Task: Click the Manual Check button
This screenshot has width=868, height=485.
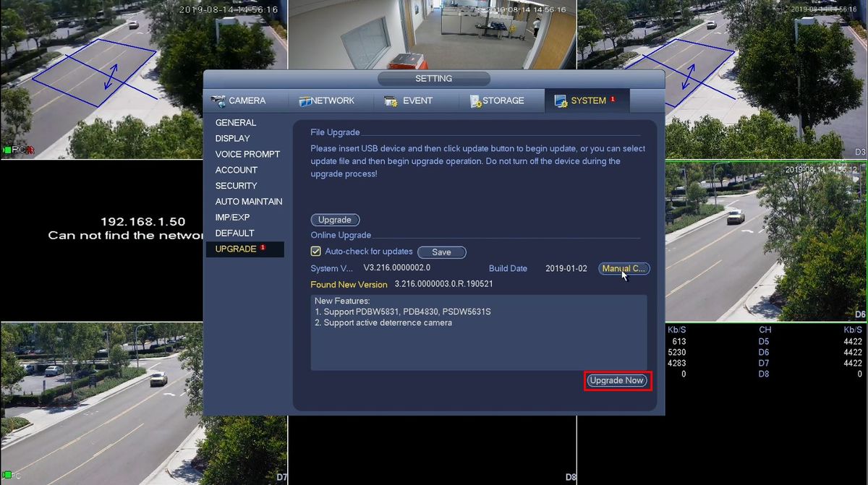Action: [x=624, y=268]
